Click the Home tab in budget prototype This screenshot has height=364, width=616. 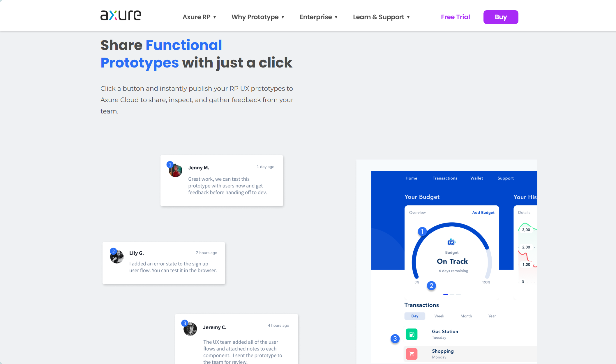pos(411,178)
